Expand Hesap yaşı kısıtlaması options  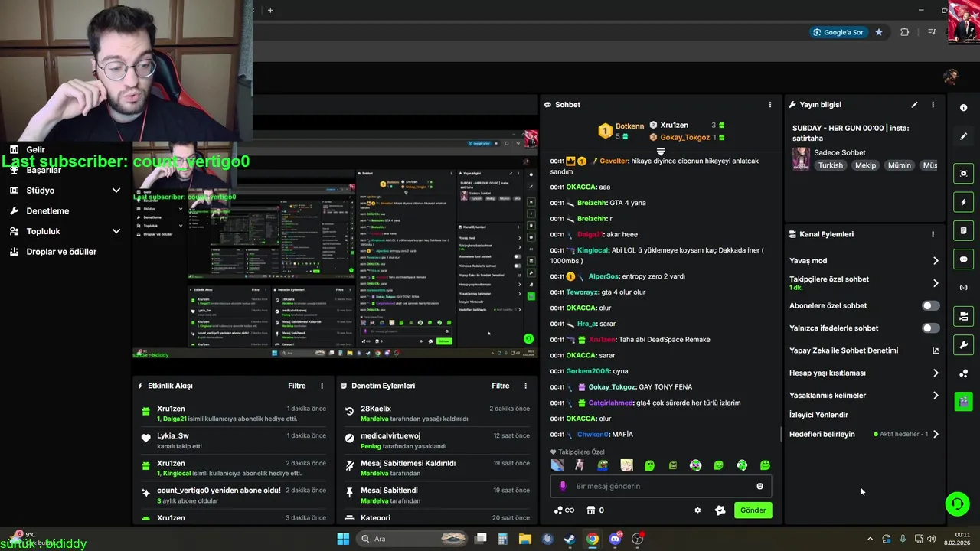tap(936, 373)
